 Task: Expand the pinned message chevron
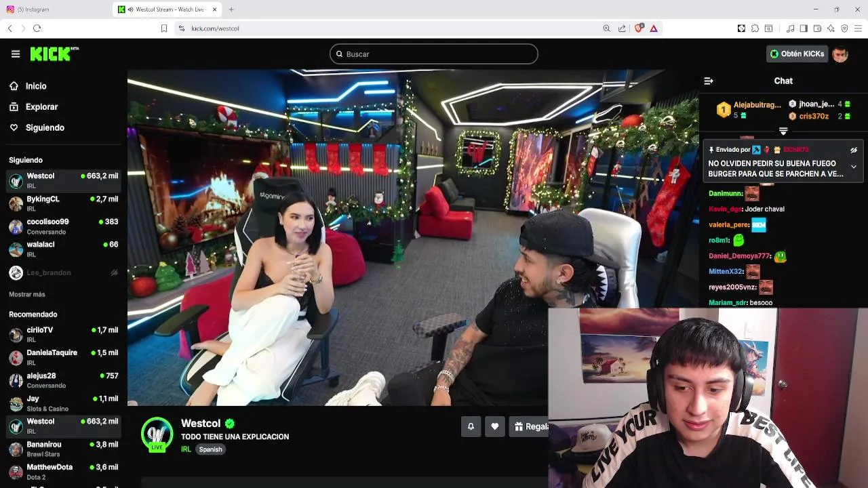(x=854, y=167)
